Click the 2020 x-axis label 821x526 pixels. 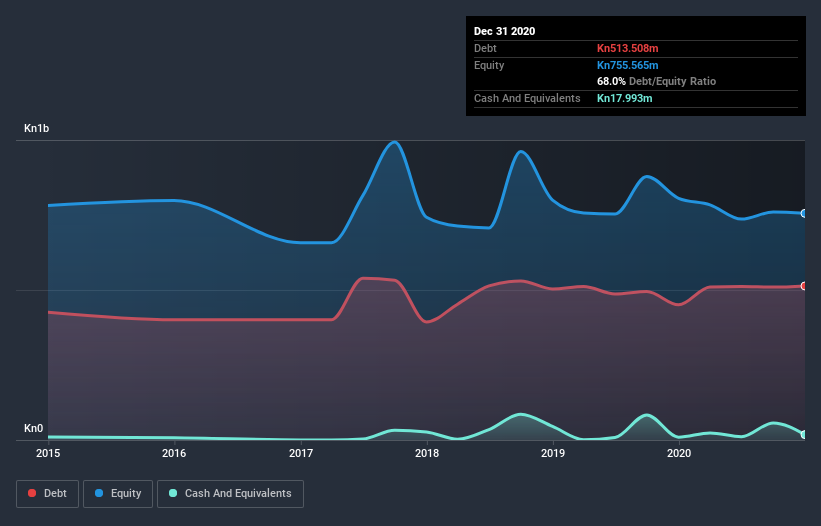click(679, 453)
